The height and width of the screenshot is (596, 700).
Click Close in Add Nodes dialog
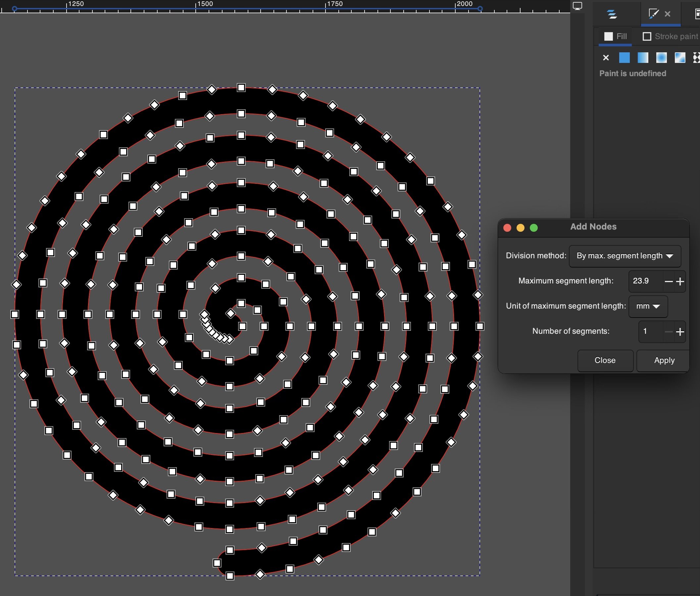coord(605,361)
